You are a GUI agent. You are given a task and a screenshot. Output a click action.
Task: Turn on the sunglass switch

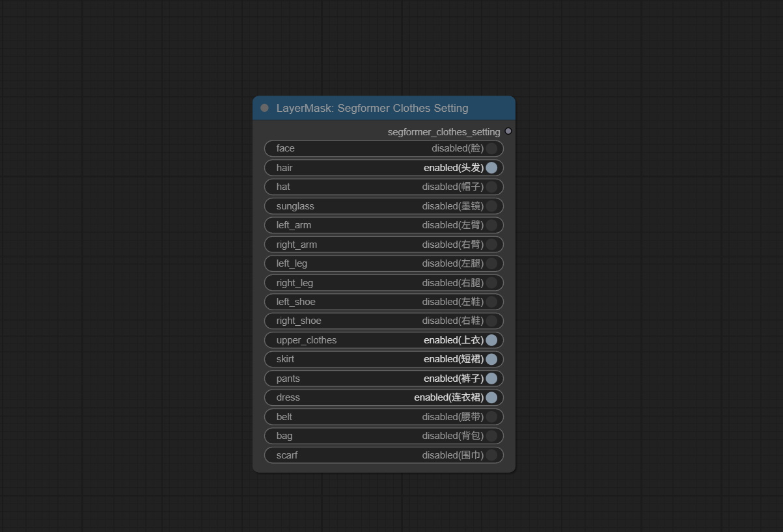point(491,206)
